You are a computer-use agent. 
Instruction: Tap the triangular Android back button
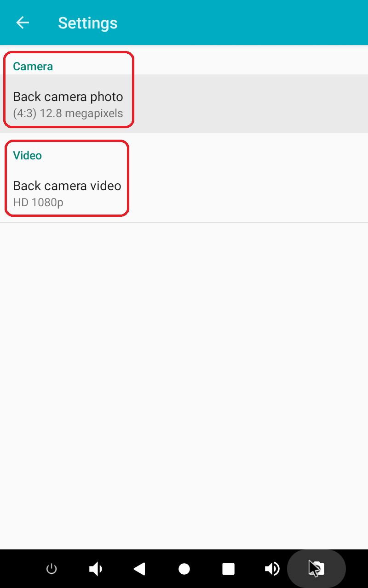139,569
